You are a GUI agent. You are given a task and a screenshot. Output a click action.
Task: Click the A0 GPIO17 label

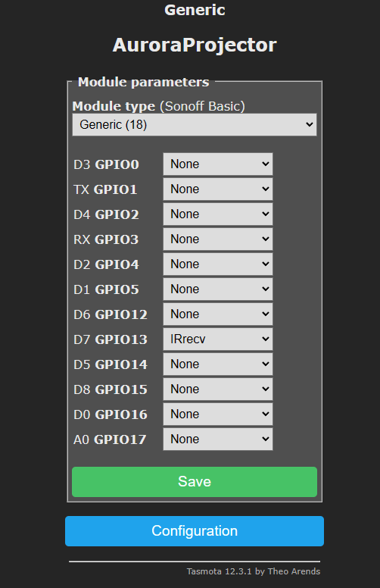coord(110,439)
